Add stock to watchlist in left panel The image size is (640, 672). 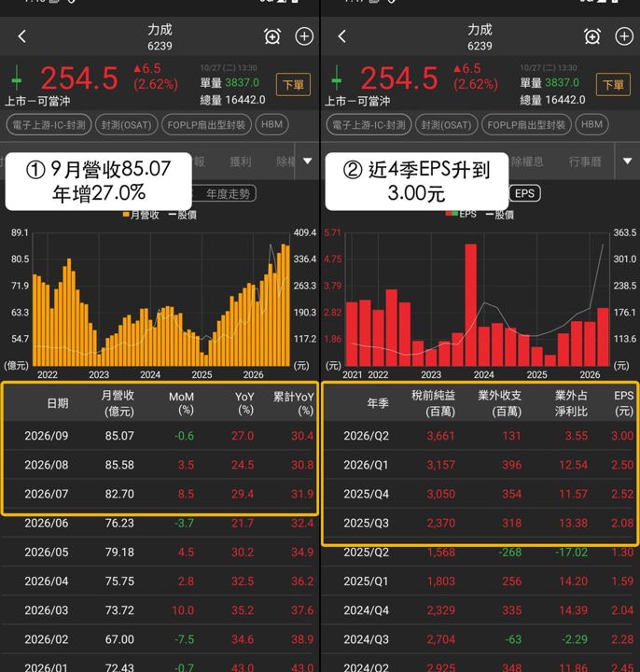[304, 36]
